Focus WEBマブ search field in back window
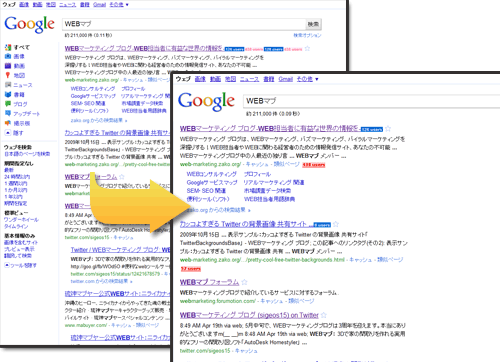This screenshot has height=362, width=500. pyautogui.click(x=184, y=24)
